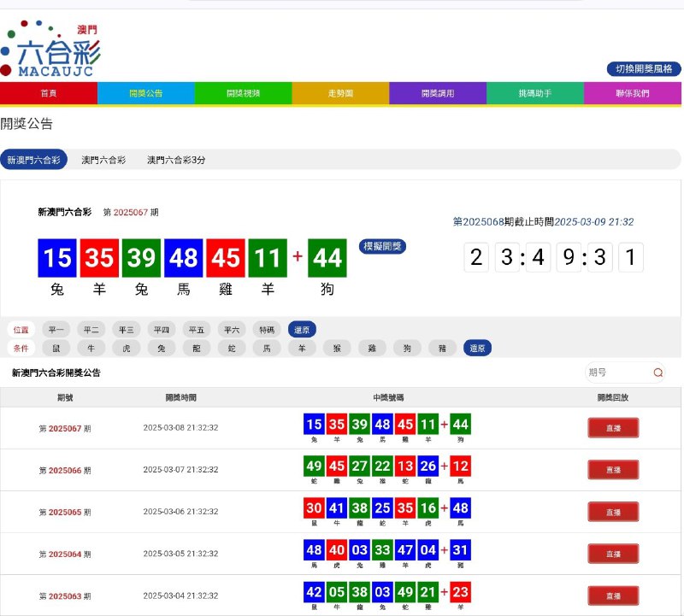The height and width of the screenshot is (616, 684).
Task: Filter results by zodiac 虎
Action: 127,348
